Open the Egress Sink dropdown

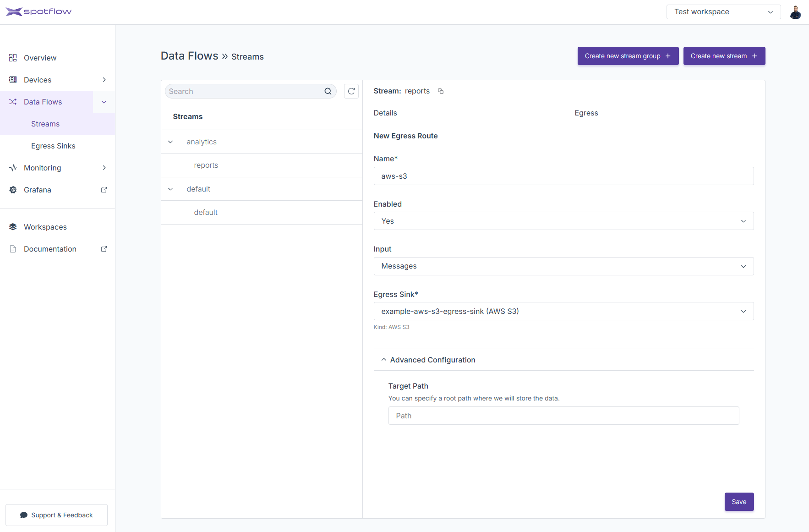coord(563,311)
